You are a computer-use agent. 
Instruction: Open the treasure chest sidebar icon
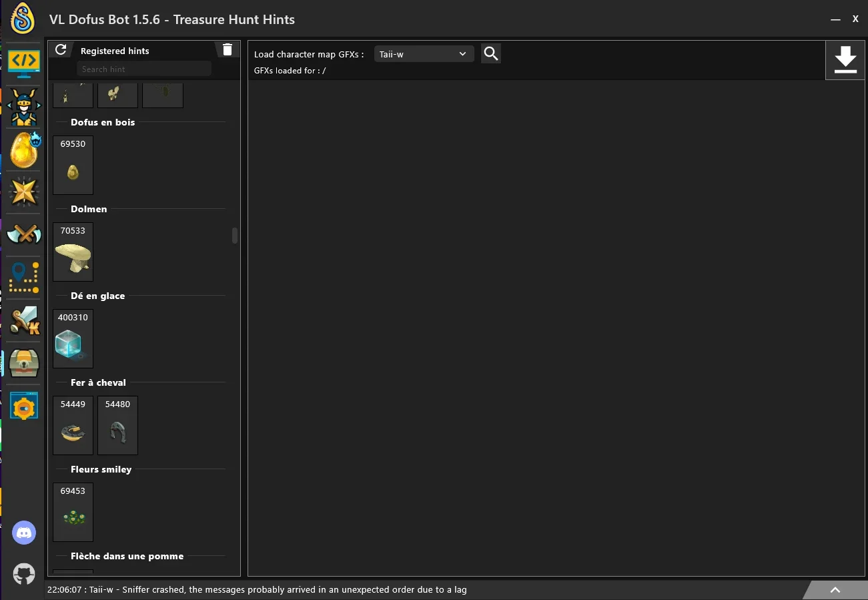(24, 363)
